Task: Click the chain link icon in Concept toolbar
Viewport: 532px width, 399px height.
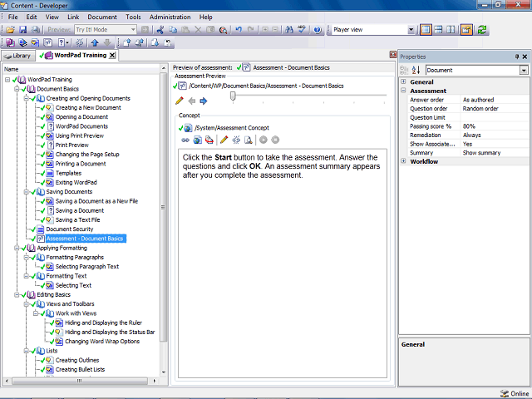Action: [185, 140]
